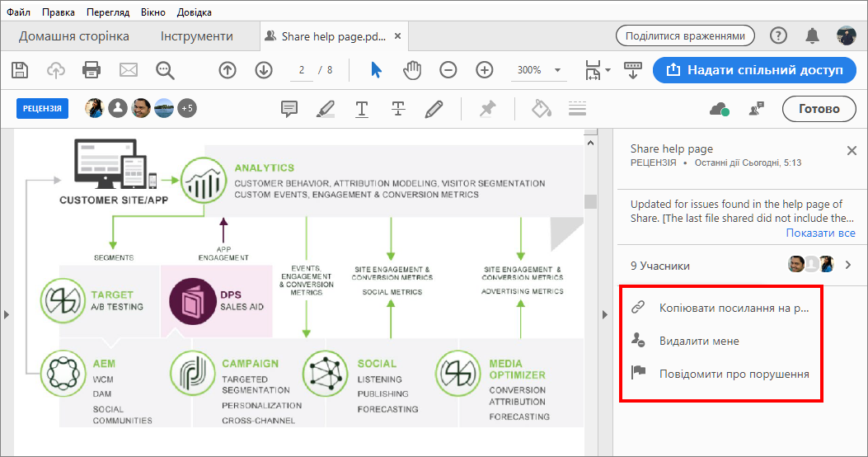Switch to Домашня сторінка tab
This screenshot has height=457, width=868.
tap(73, 36)
